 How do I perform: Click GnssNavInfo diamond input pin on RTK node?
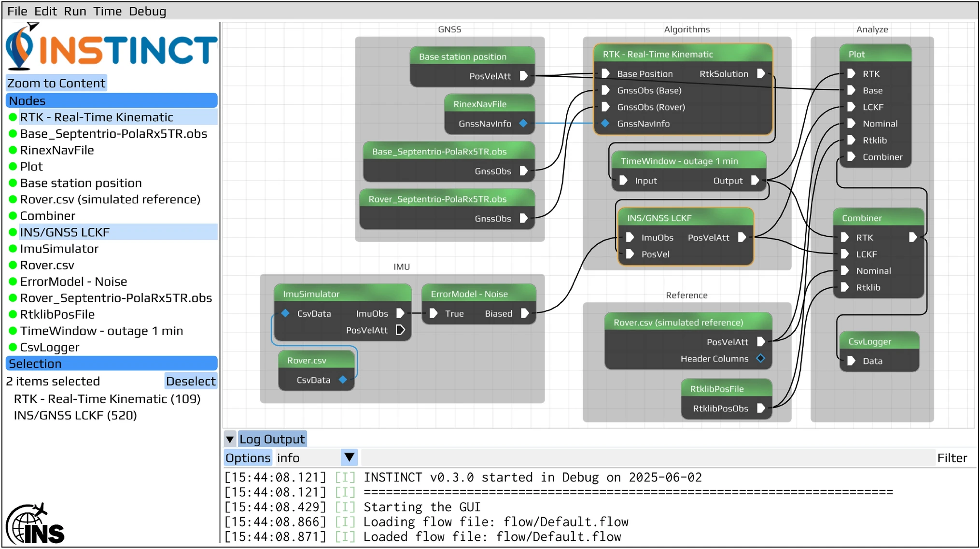click(605, 124)
